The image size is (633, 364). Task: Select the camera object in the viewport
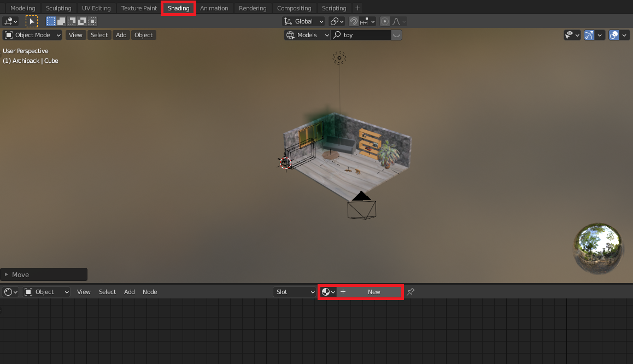click(362, 206)
